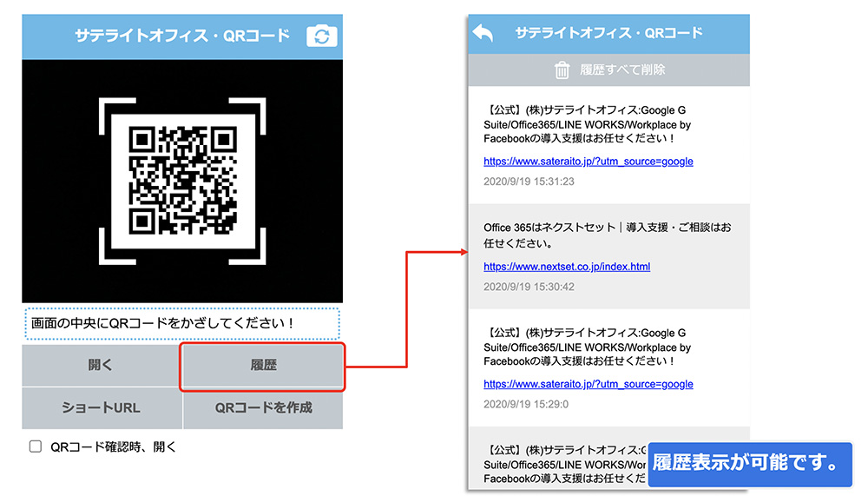868x496 pixels.
Task: Open sateraito.jp link dated 15:31:23
Action: (588, 162)
